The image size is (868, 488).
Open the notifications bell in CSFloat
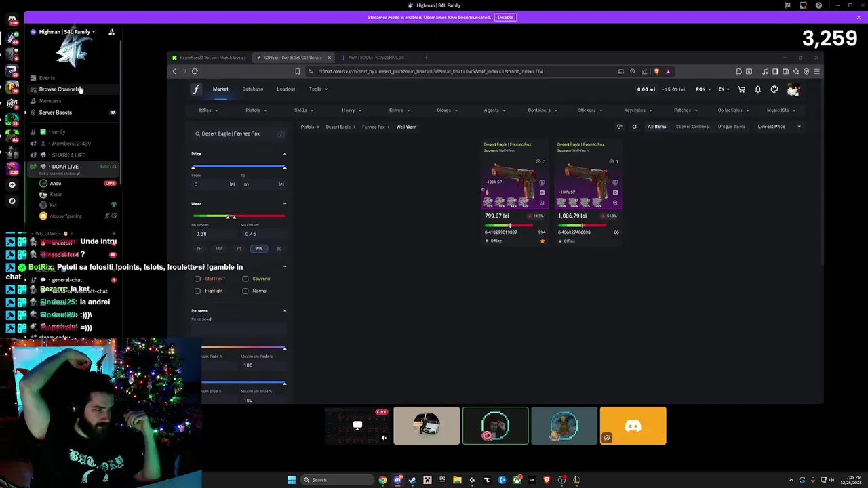[x=758, y=89]
